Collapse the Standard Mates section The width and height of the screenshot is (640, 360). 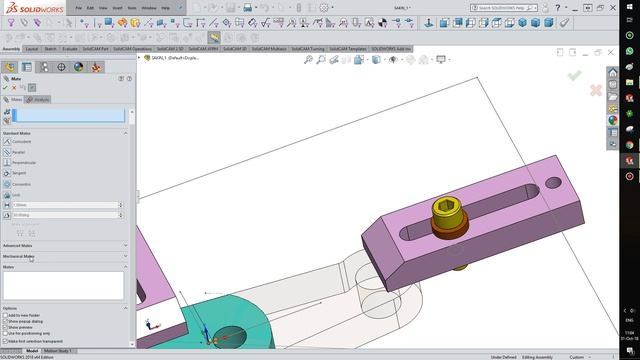[x=125, y=133]
